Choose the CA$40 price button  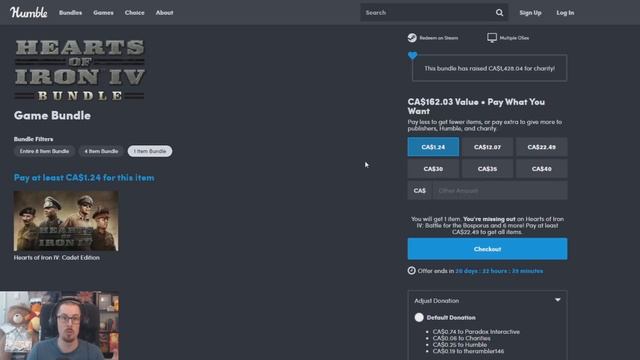coord(542,169)
